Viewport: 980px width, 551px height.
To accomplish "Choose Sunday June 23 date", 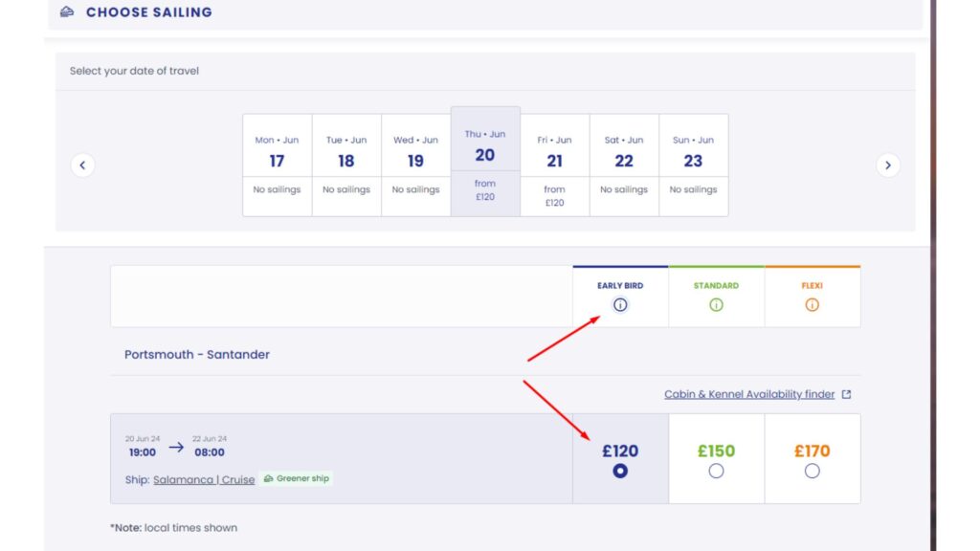I will click(693, 165).
